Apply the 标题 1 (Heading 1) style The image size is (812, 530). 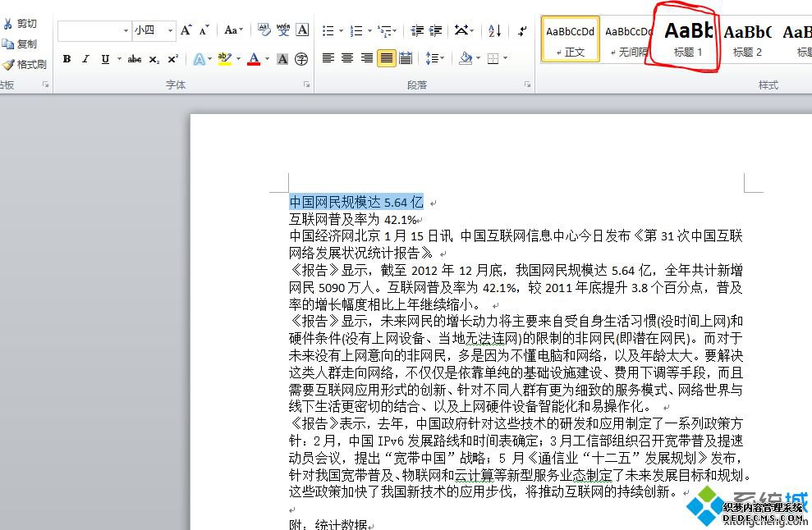point(688,39)
